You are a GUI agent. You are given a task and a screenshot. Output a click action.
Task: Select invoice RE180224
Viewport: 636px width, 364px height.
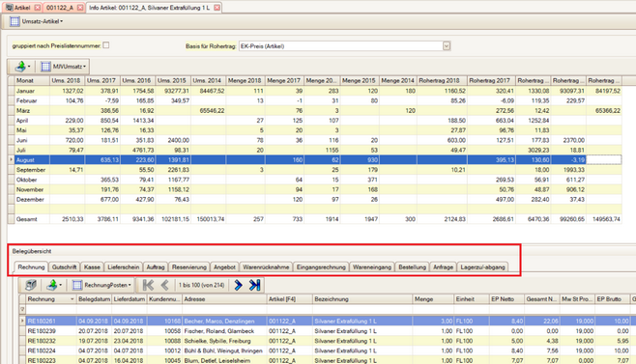(42, 350)
